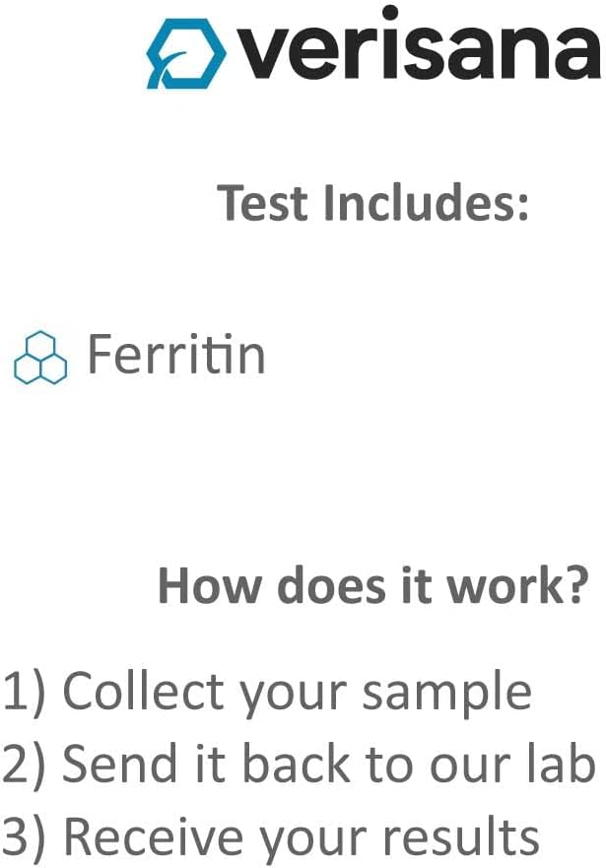Click the word "Includes:" in the heading

[x=426, y=203]
